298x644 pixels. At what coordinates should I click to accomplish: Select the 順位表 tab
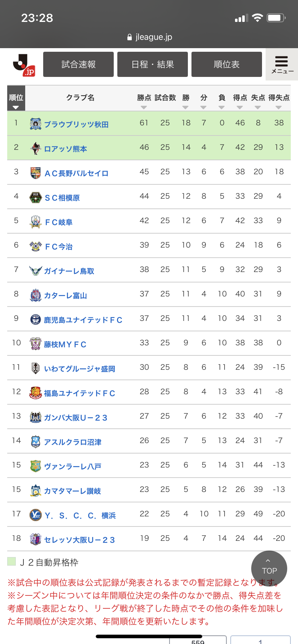tap(227, 64)
